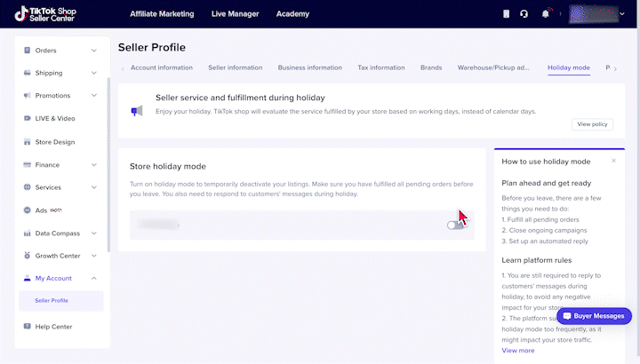Image resolution: width=640 pixels, height=364 pixels.
Task: Collapse the My Account section
Action: [94, 279]
